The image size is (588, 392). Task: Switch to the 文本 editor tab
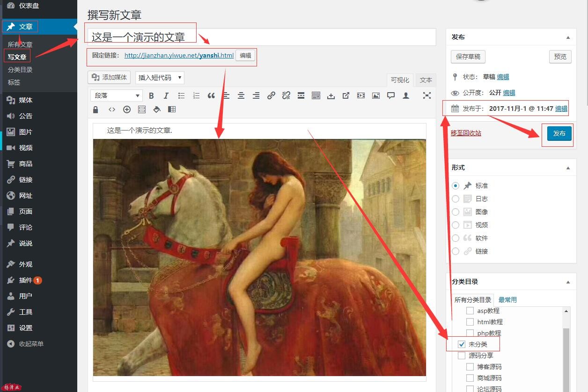(426, 80)
